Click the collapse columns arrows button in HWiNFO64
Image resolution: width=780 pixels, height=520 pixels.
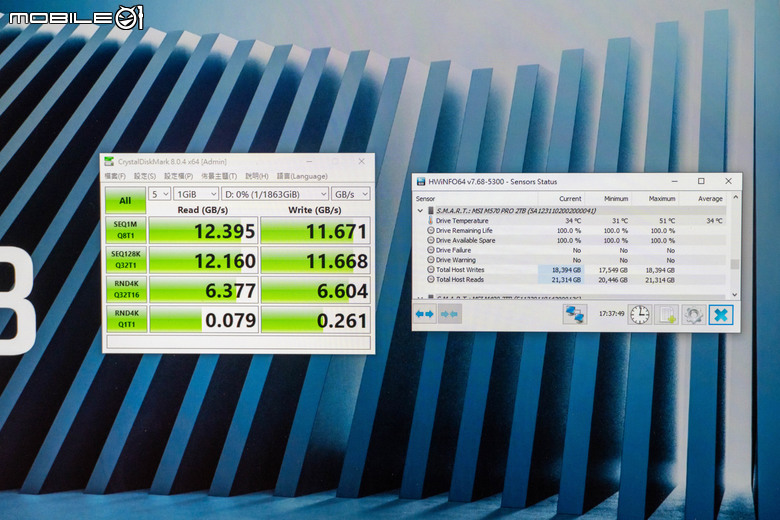pos(449,314)
